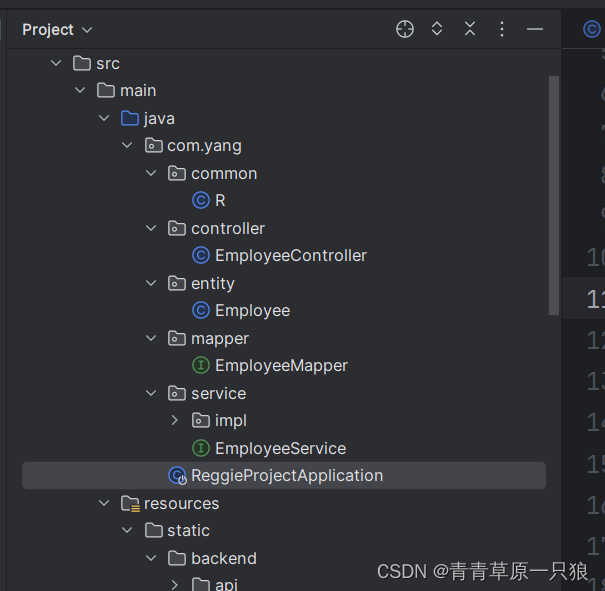Viewport: 605px width, 591px height.
Task: Click the Expand All icon in Project toolbar
Action: point(437,29)
